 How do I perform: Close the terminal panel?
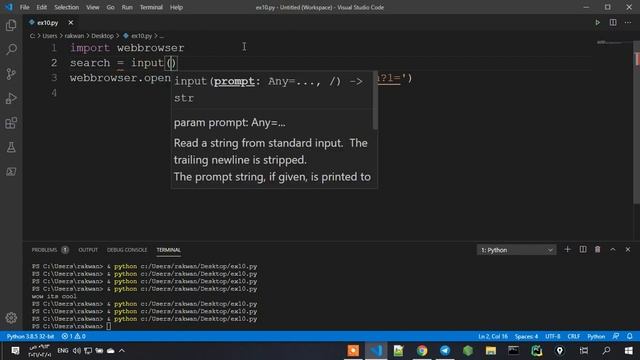point(628,249)
